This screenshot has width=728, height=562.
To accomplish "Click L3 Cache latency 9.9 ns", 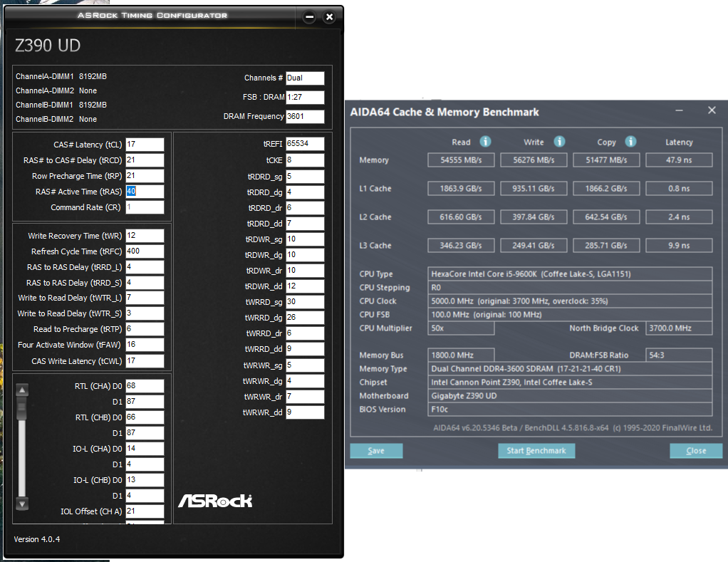I will pyautogui.click(x=679, y=246).
